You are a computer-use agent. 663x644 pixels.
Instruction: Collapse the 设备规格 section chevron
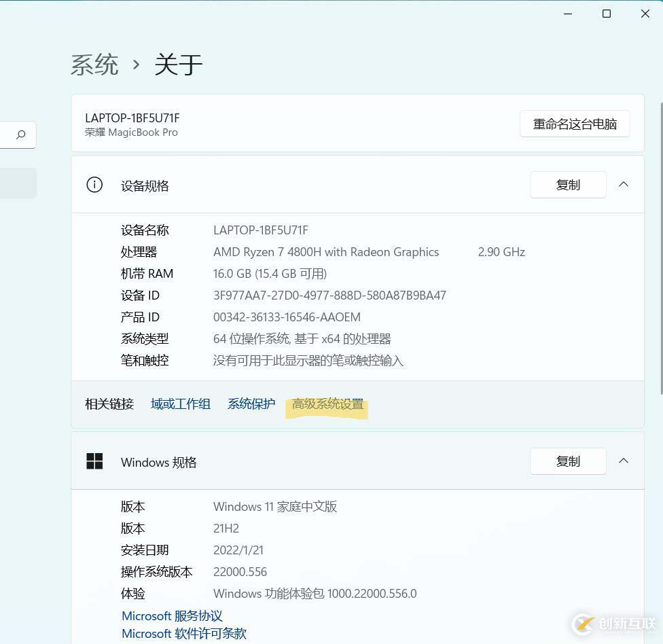[x=623, y=184]
